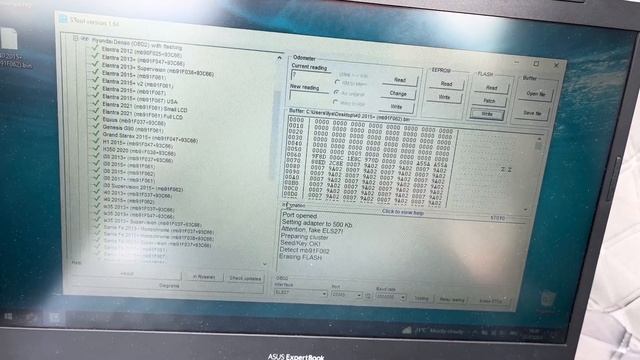Select Elantra 2021 Full LCD entry

tap(142, 114)
